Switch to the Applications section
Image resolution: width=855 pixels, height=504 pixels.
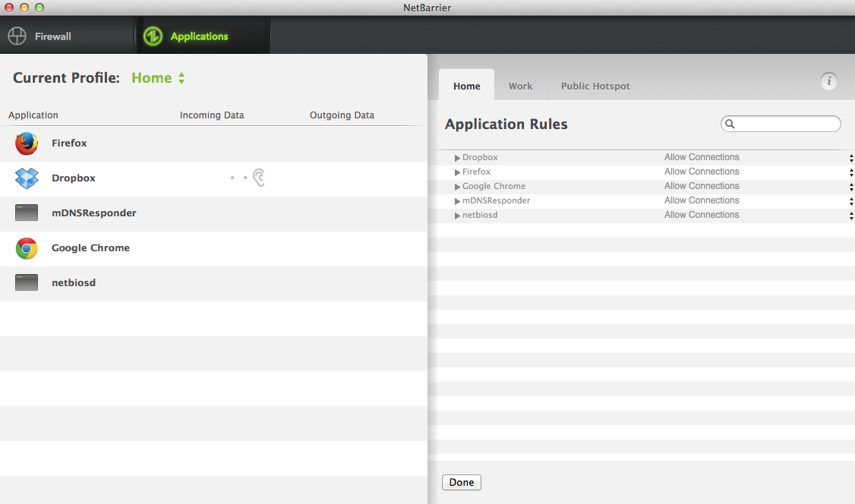203,36
